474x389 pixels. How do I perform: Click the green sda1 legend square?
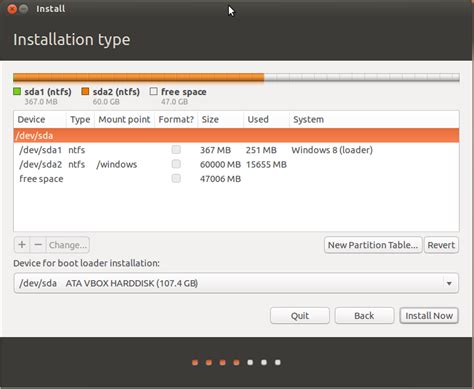tap(17, 91)
